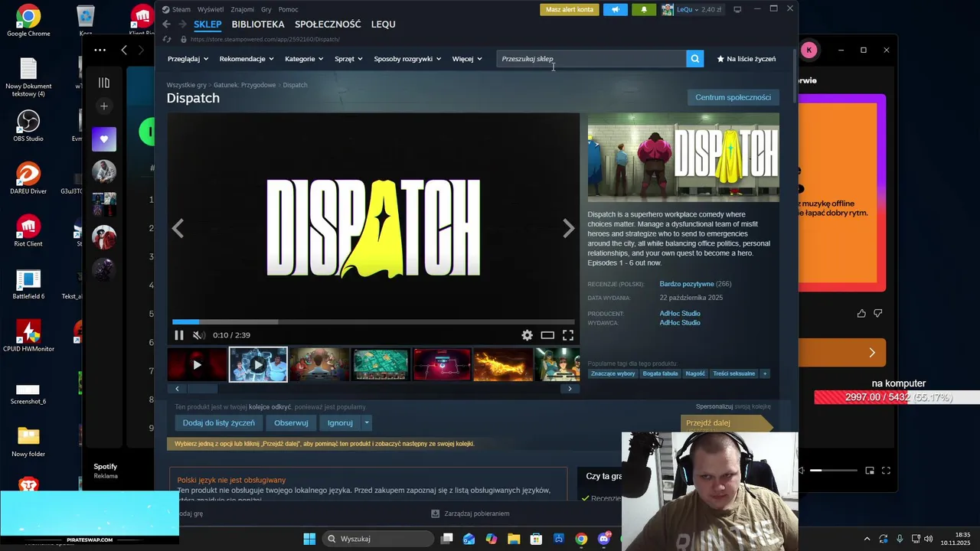Image resolution: width=980 pixels, height=551 pixels.
Task: Select the fiery orange screenshot thumbnail
Action: coord(503,364)
